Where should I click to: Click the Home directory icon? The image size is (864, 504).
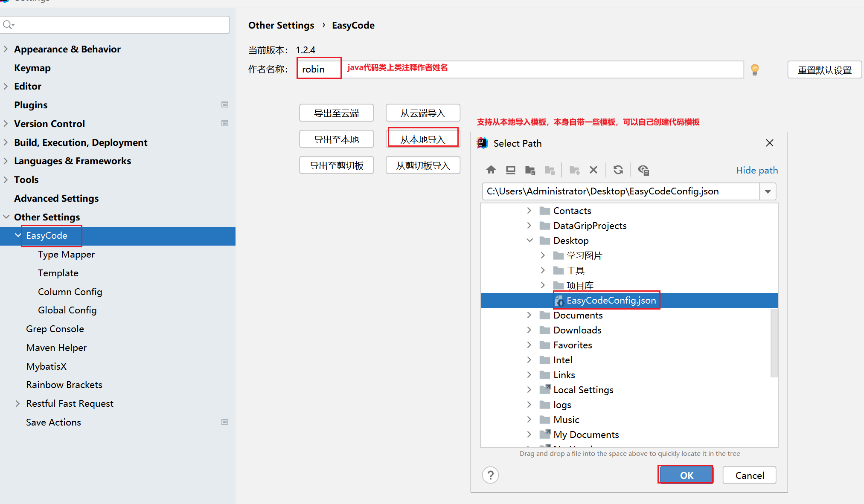(x=491, y=170)
